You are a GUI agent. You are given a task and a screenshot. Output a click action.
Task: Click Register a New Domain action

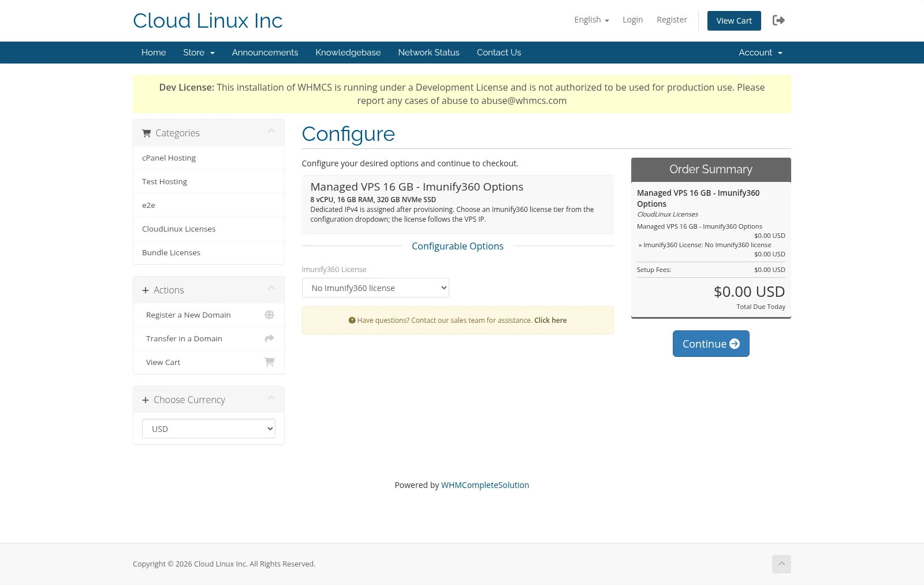pos(208,315)
